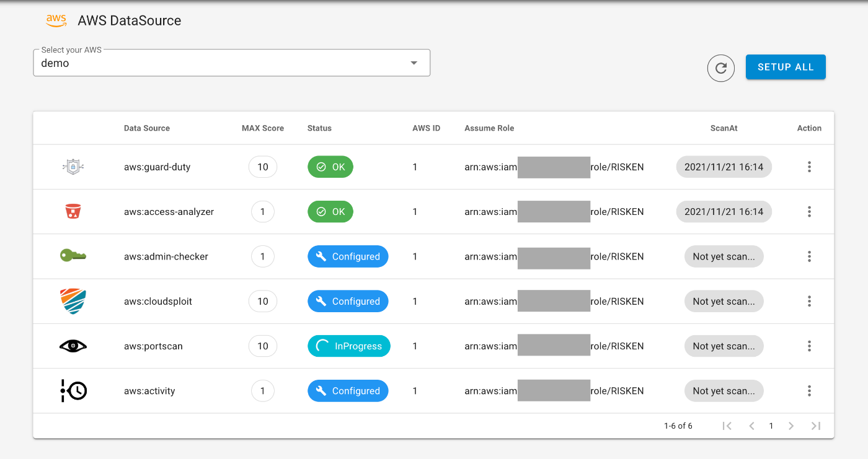Viewport: 868px width, 459px height.
Task: Open action menu for aws:admin-checker
Action: pos(809,256)
